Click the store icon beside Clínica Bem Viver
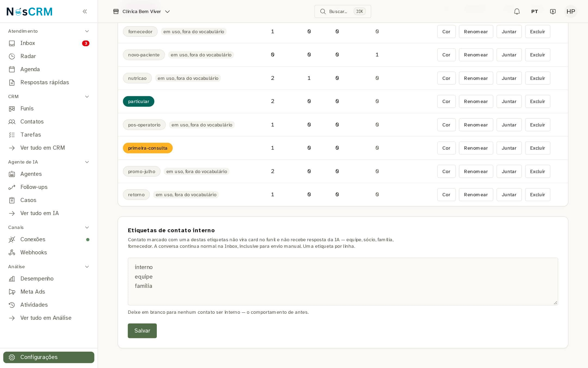 click(x=116, y=11)
